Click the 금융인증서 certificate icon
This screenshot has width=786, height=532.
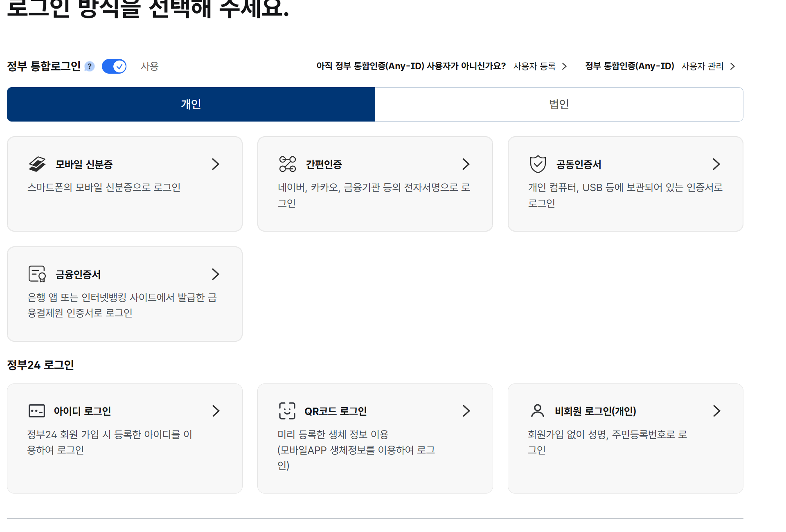pos(37,274)
